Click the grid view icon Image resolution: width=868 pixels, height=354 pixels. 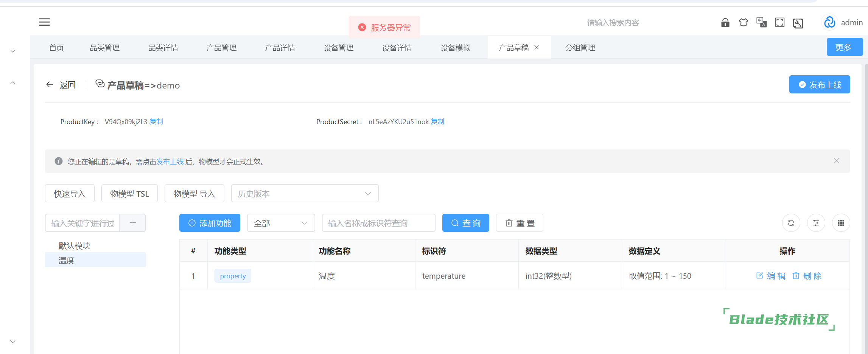pos(841,223)
